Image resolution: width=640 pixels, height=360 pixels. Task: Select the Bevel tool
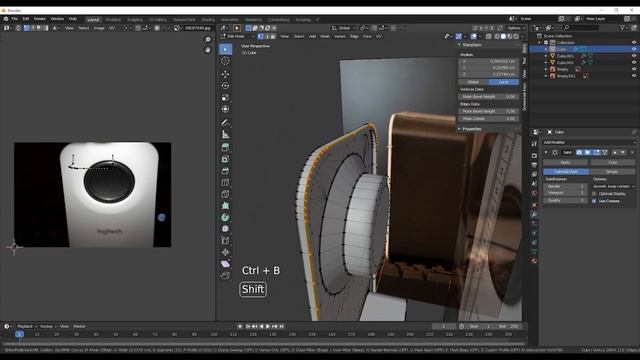point(225,171)
